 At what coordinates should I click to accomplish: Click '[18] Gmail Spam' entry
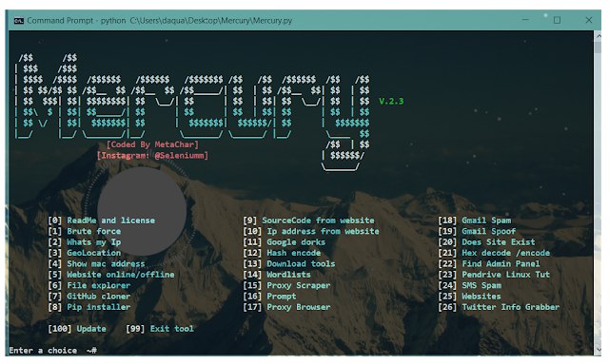click(x=475, y=220)
